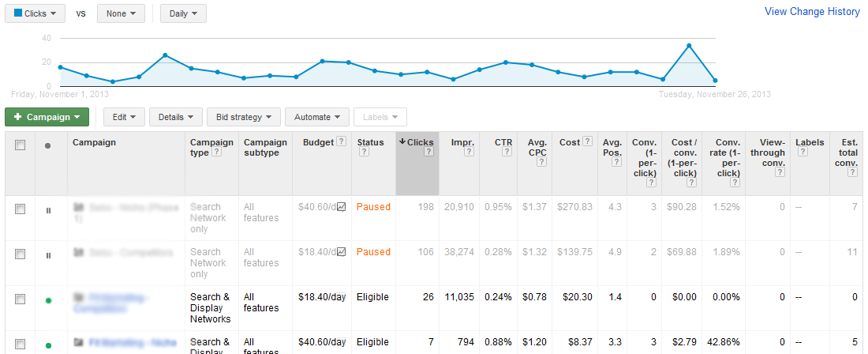Check the box for 106 clicks campaign row
The image size is (868, 354).
click(20, 254)
